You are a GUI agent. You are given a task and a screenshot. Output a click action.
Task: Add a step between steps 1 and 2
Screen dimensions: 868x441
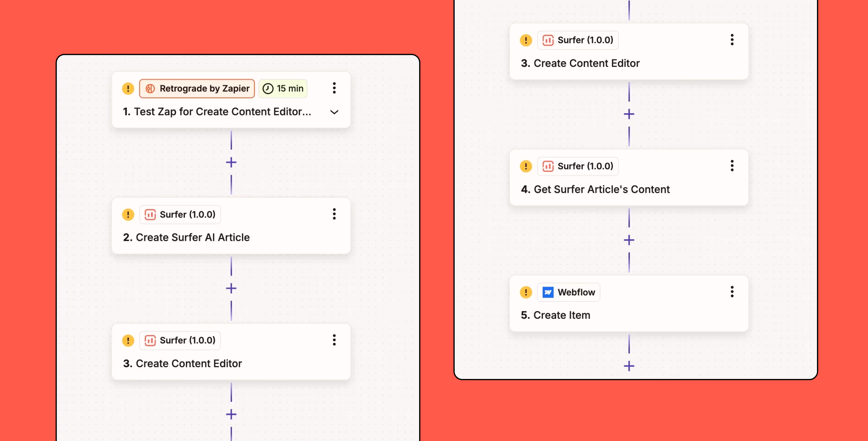pyautogui.click(x=231, y=162)
